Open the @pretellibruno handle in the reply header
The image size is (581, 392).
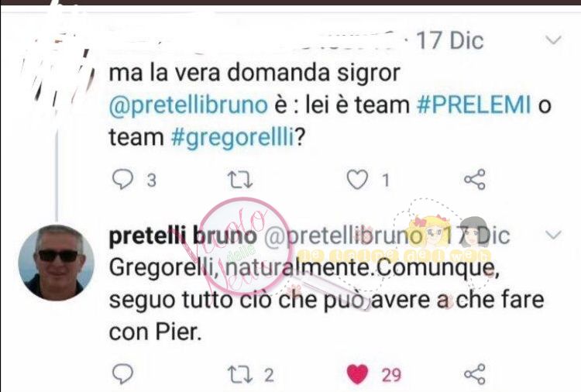343,236
